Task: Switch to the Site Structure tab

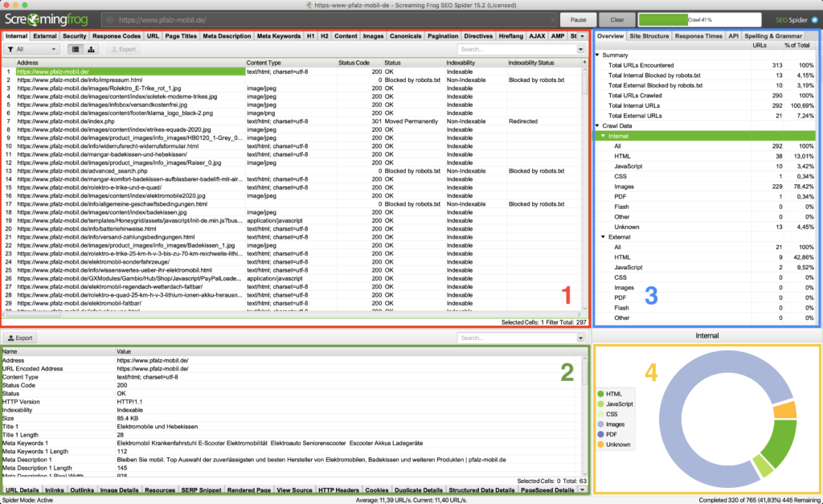Action: [x=649, y=36]
